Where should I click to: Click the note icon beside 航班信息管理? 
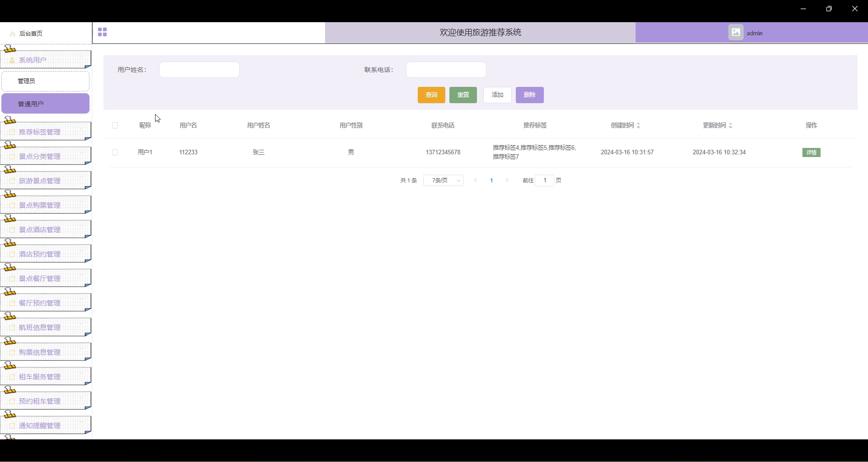coord(12,328)
